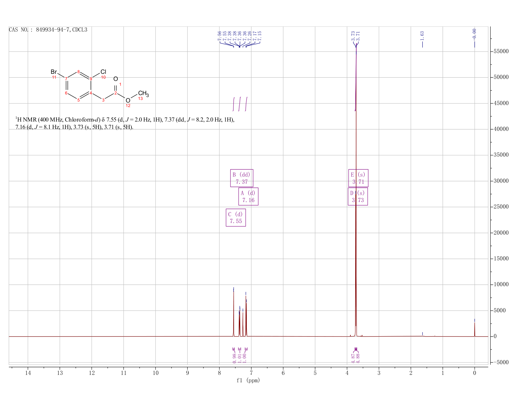Select the CAS NO. title text
532x411 pixels.
coord(48,30)
